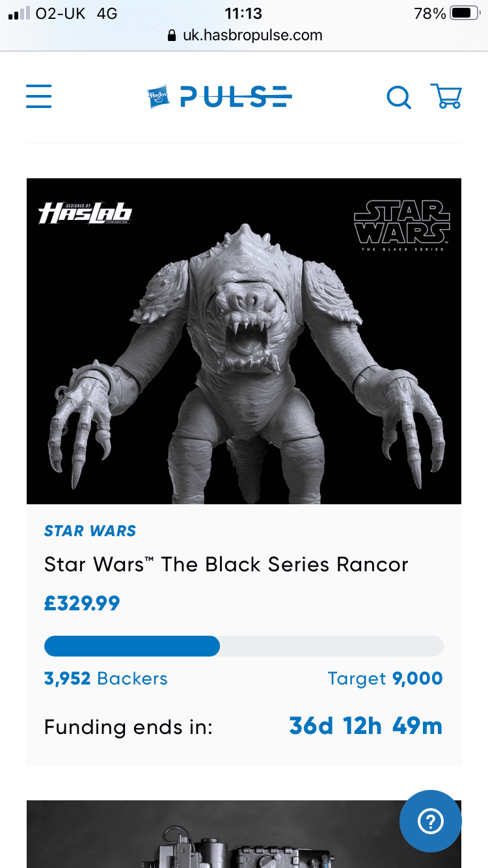The height and width of the screenshot is (868, 488).
Task: Open the hamburger navigation menu
Action: [x=38, y=96]
